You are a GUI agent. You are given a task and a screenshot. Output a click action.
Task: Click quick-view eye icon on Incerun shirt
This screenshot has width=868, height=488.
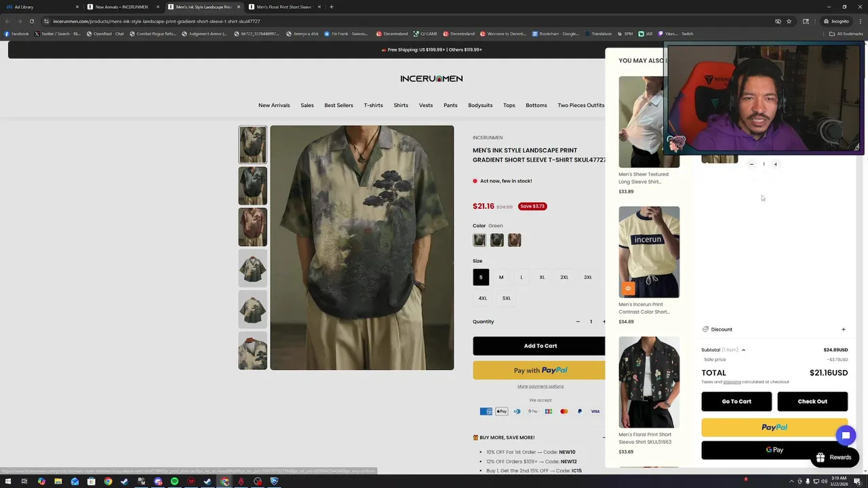click(628, 289)
